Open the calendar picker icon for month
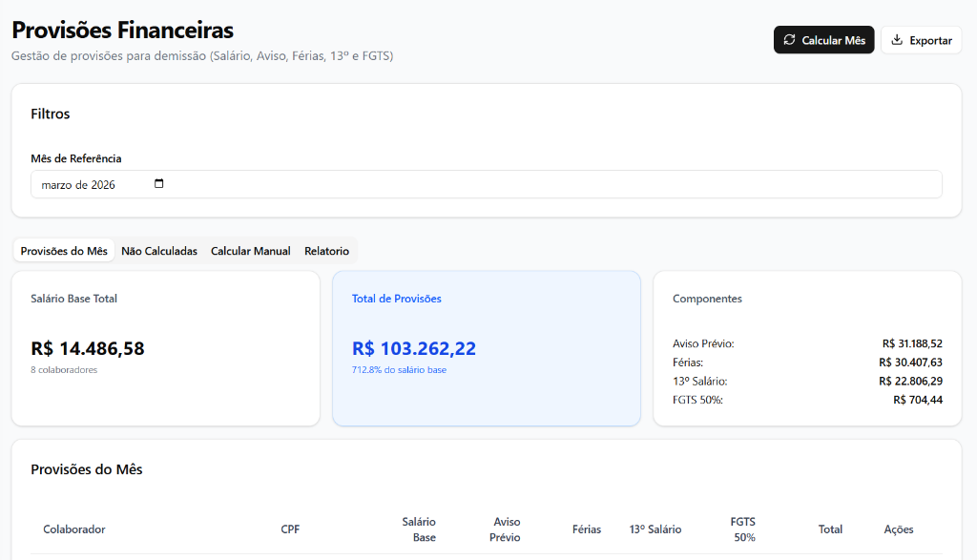This screenshot has width=977, height=560. click(x=159, y=184)
